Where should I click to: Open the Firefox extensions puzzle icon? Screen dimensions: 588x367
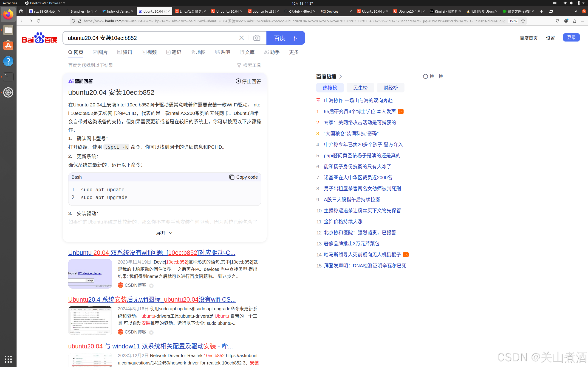coord(574,21)
